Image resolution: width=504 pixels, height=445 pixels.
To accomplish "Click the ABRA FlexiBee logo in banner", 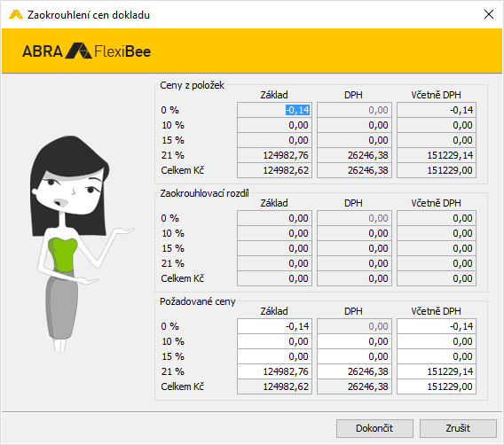I will pos(86,51).
